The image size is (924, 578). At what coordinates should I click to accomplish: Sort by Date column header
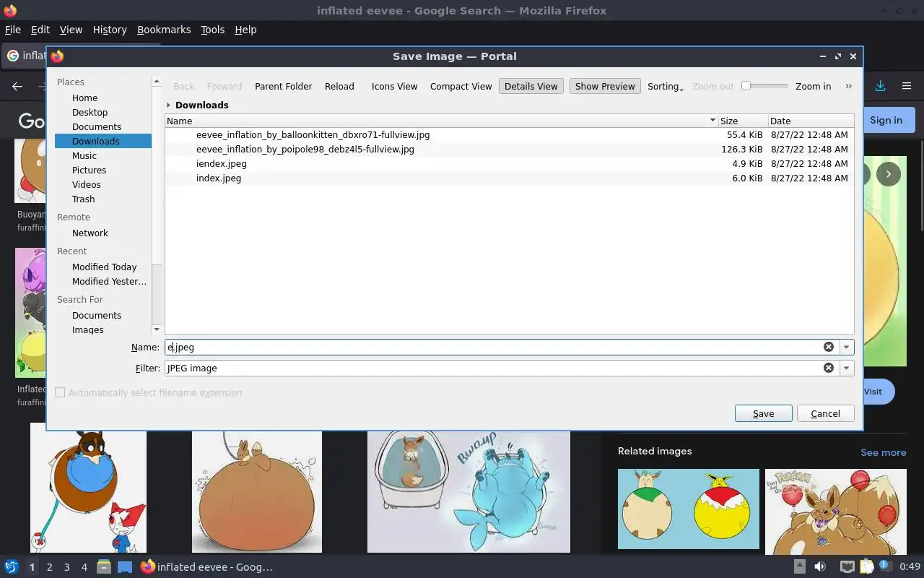[811, 121]
